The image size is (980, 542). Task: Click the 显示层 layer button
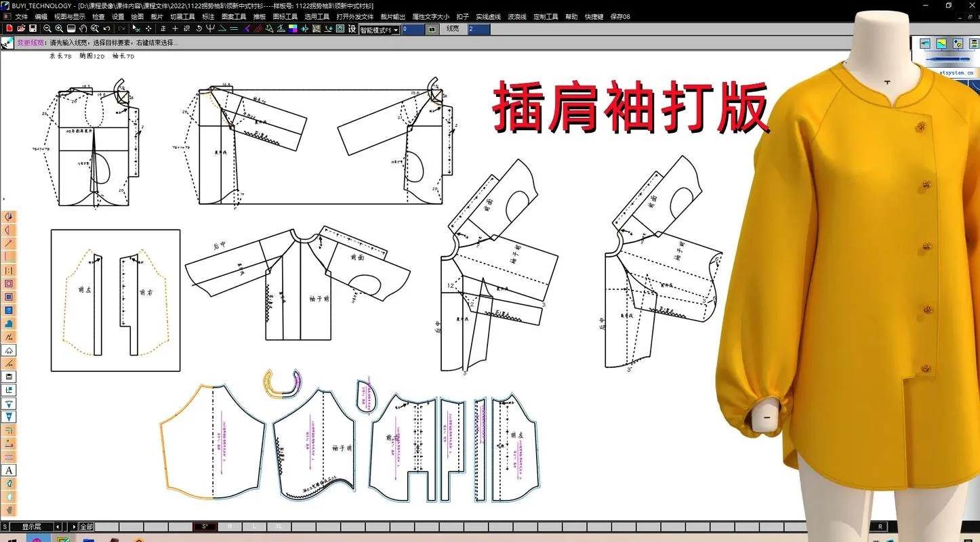[31, 526]
